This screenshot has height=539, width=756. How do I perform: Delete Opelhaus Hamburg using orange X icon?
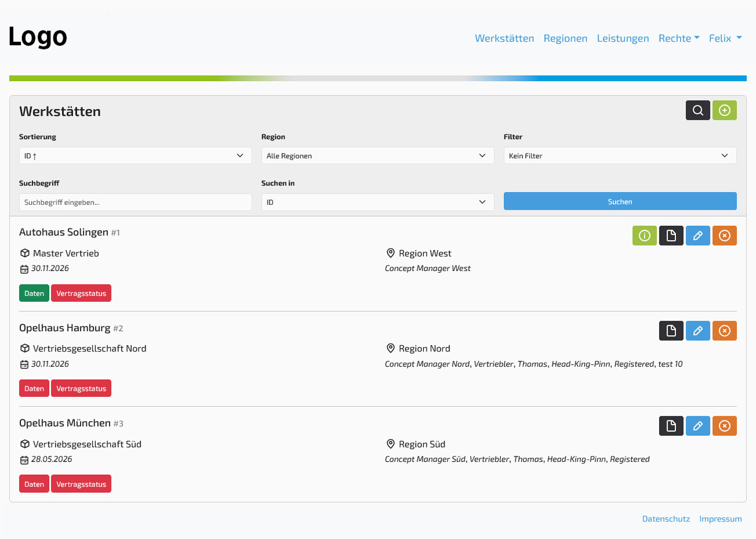(x=725, y=331)
